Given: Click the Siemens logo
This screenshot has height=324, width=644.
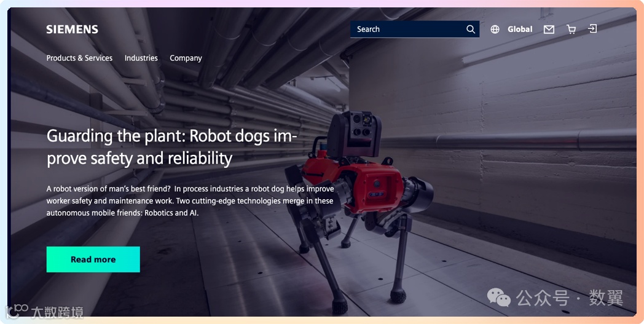Looking at the screenshot, I should pos(73,29).
